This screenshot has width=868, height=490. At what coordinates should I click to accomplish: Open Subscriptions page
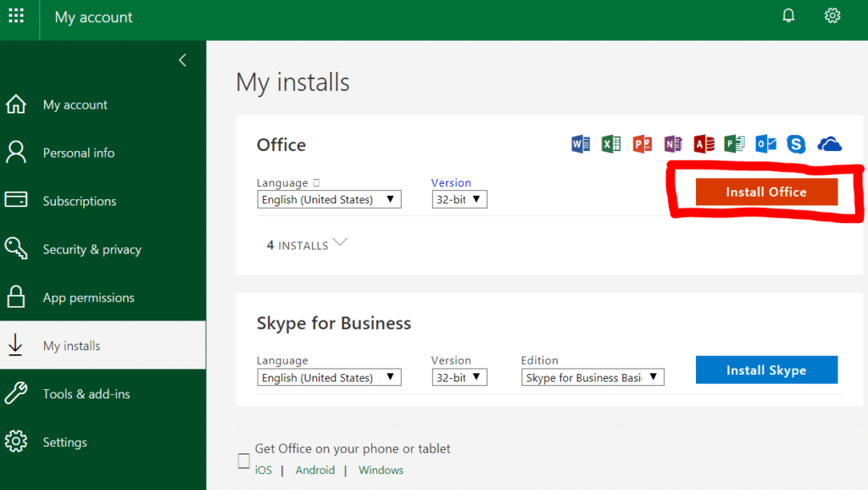(x=80, y=201)
